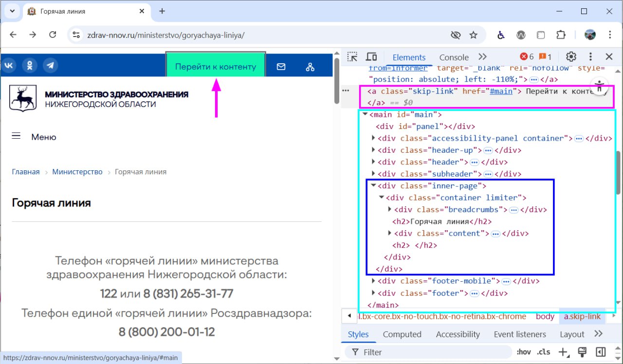Expand the footer-mobile div node
The width and height of the screenshot is (623, 364).
(x=373, y=281)
